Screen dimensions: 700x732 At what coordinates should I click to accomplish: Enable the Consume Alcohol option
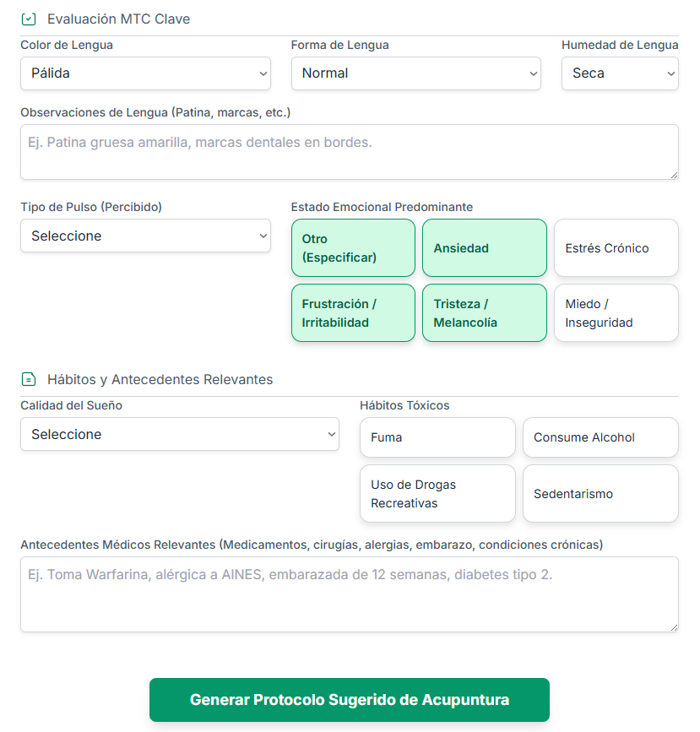click(x=600, y=437)
